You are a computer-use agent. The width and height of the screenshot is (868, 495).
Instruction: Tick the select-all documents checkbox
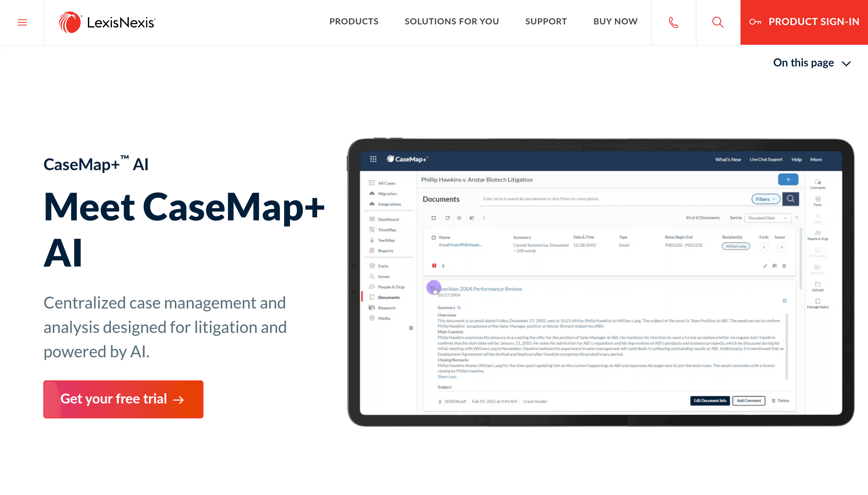point(433,218)
